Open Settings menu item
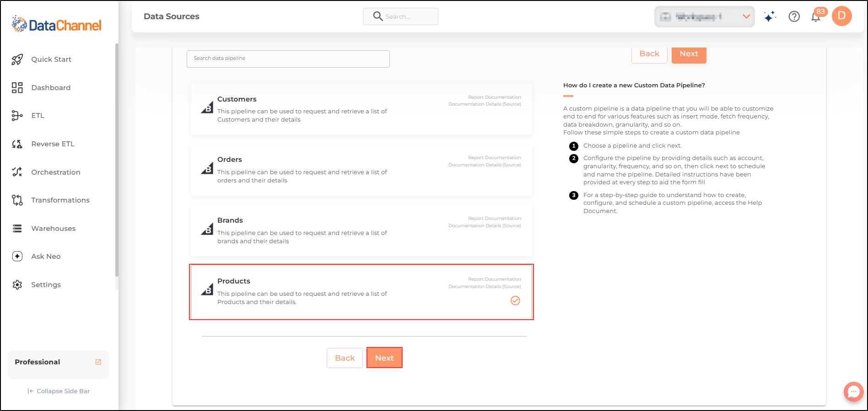The width and height of the screenshot is (868, 411). (46, 285)
